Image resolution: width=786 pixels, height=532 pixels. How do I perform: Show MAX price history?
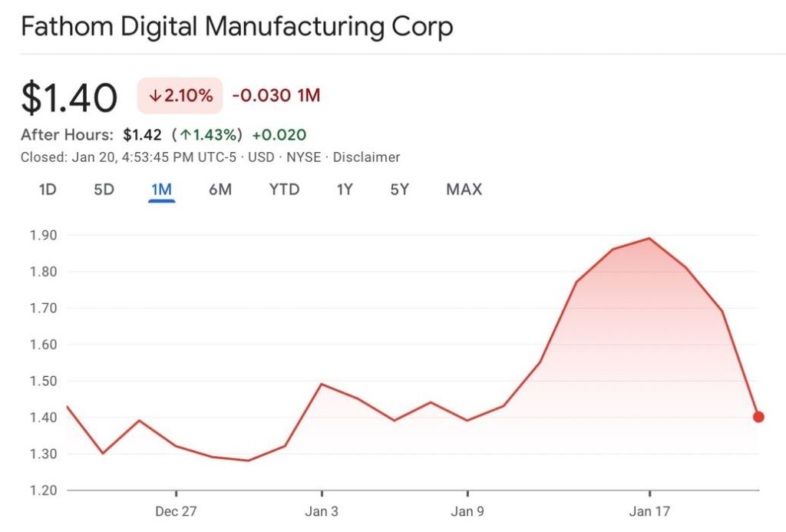[464, 189]
